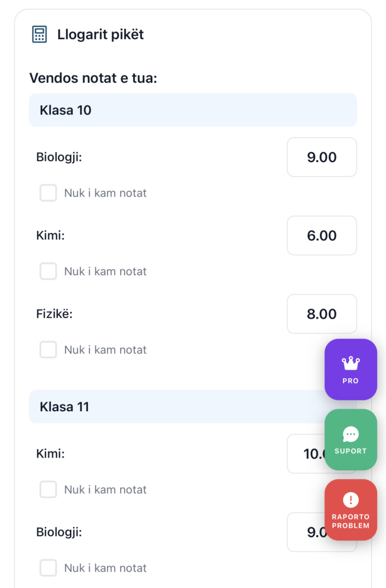This screenshot has height=588, width=386.
Task: Check 'Nuk i kam notat' under Klasa 10 Biologji
Action: click(x=48, y=193)
